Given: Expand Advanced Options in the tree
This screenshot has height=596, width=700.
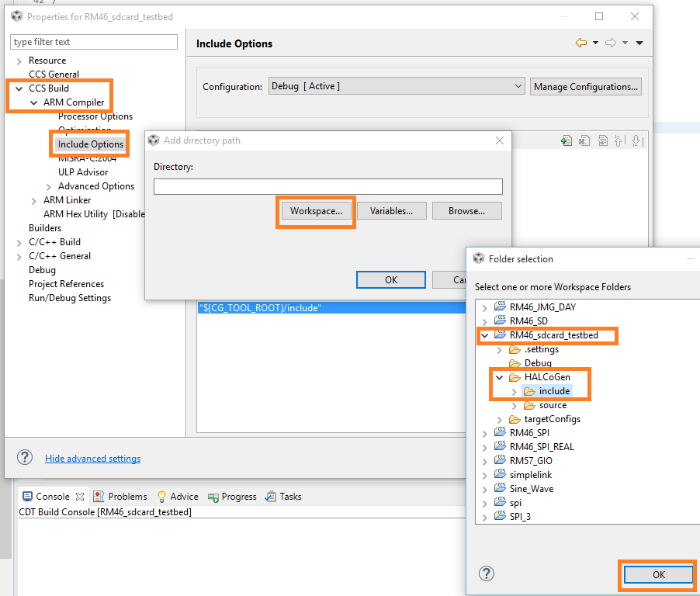Looking at the screenshot, I should [x=49, y=186].
